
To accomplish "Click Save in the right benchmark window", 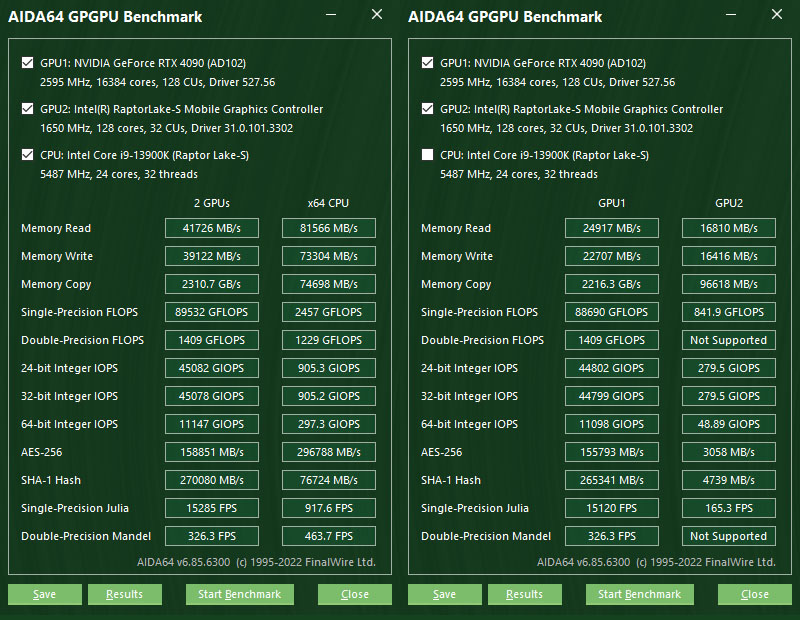I will pyautogui.click(x=445, y=594).
